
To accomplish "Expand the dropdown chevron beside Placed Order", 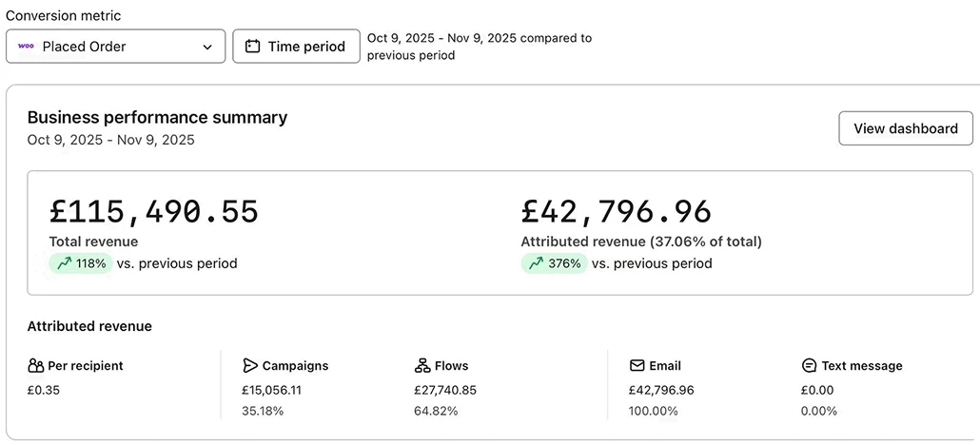I will coord(207,47).
